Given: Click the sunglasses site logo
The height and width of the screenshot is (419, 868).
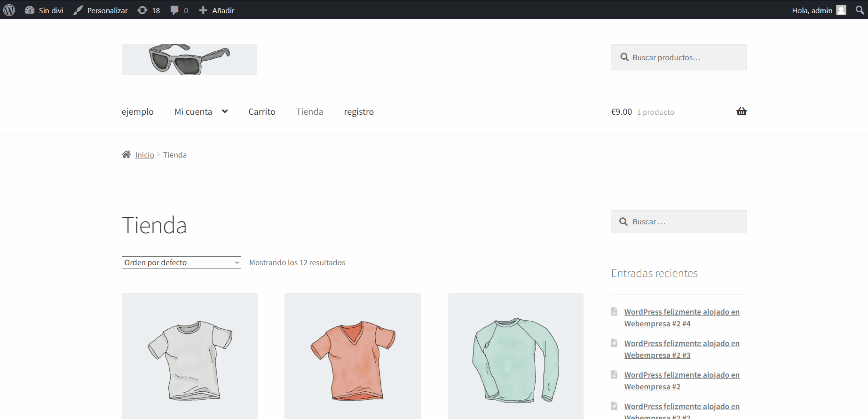Looking at the screenshot, I should 189,59.
